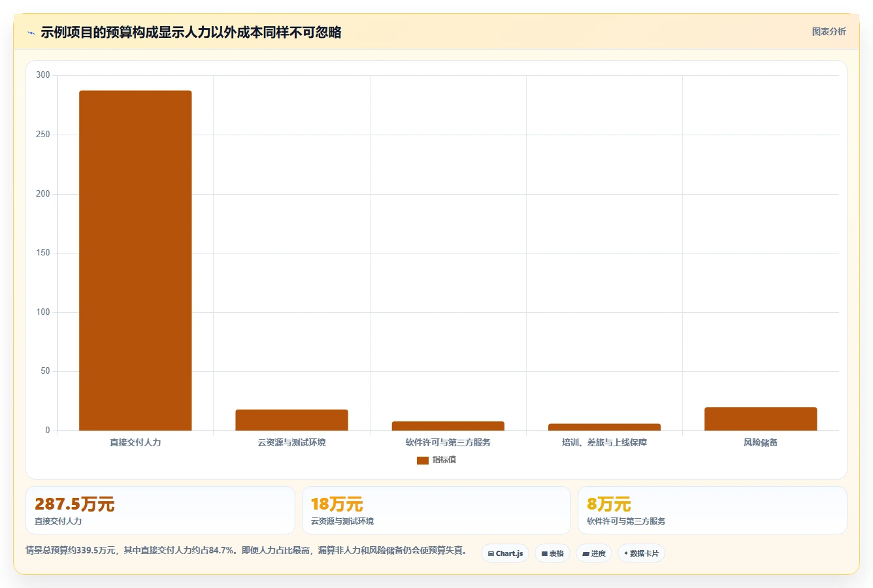The width and height of the screenshot is (873, 588).
Task: Click the 培训、差旅与上线保障 bar
Action: [x=604, y=427]
